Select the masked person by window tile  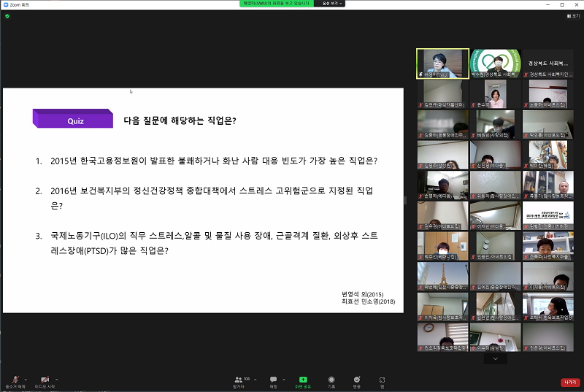coord(548,307)
